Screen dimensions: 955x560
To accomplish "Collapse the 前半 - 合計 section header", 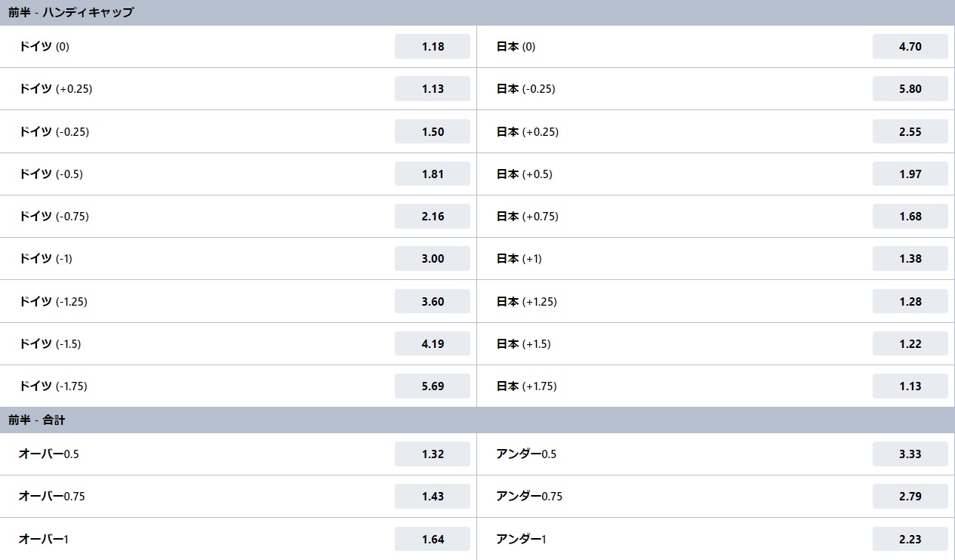I will [x=477, y=420].
